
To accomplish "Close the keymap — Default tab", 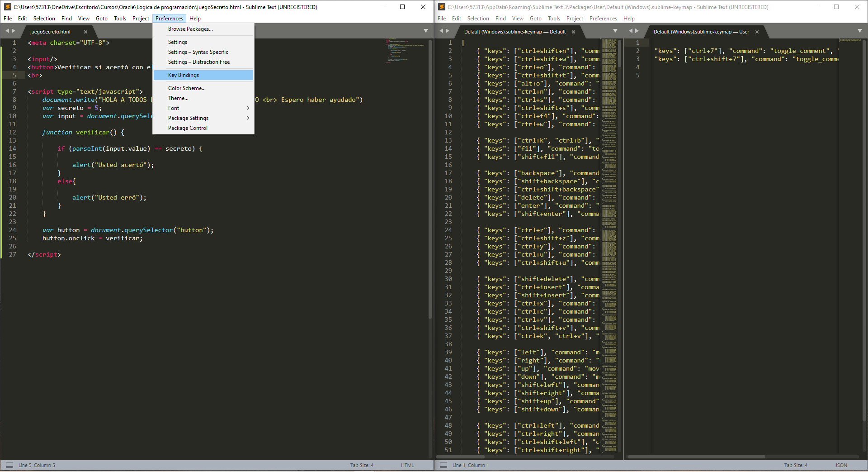I will (x=573, y=32).
